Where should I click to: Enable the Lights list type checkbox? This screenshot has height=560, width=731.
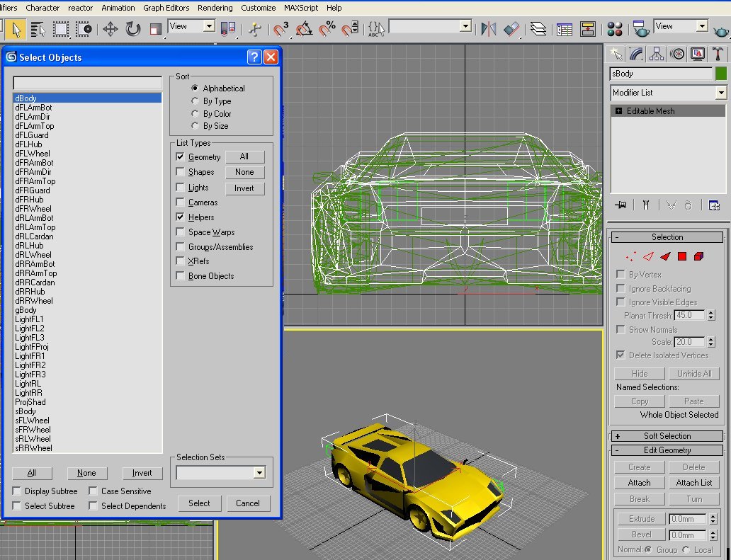point(181,188)
